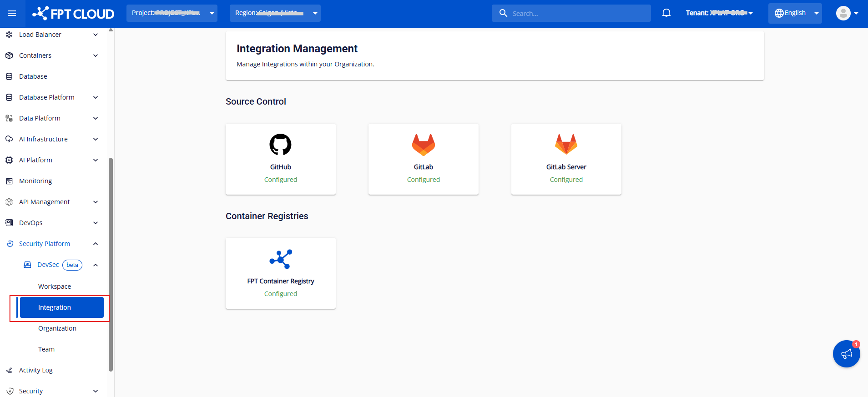Expand the DevOps chevron
The width and height of the screenshot is (868, 397).
pos(96,223)
